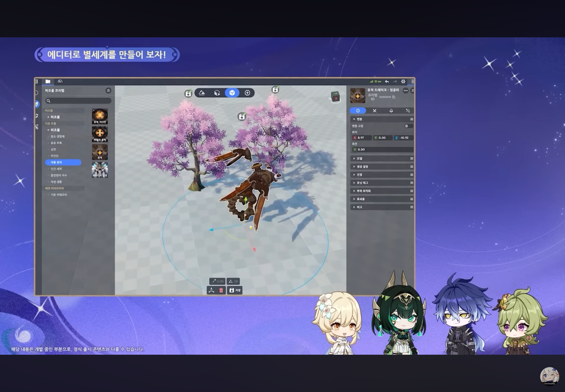Switch to the info tab in inspector
The height and width of the screenshot is (392, 565).
(358, 110)
